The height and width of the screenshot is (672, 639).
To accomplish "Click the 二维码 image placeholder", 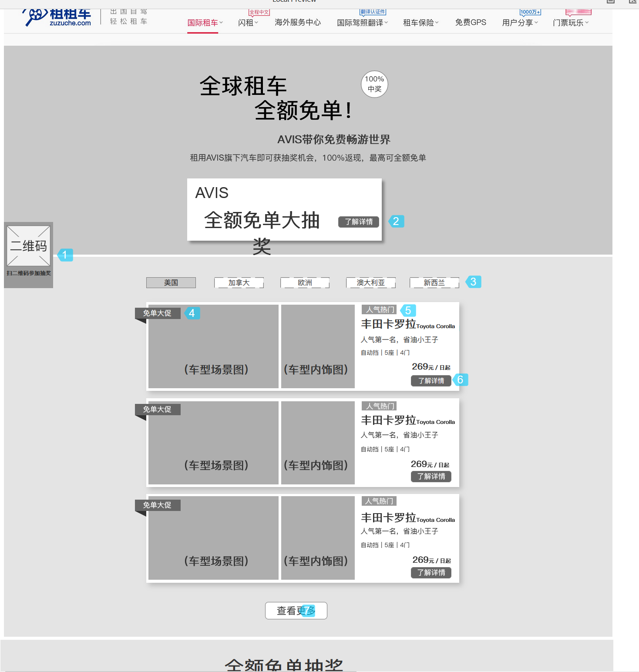I will [29, 246].
